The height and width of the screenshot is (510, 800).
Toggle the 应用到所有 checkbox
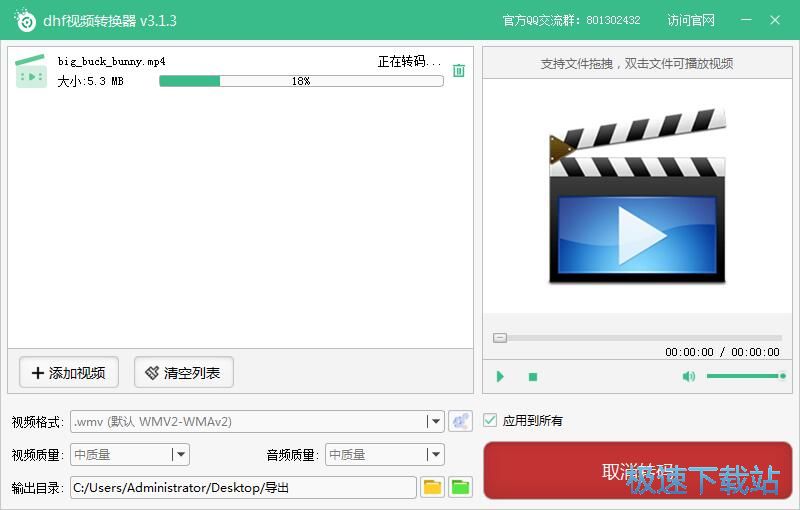pos(490,420)
